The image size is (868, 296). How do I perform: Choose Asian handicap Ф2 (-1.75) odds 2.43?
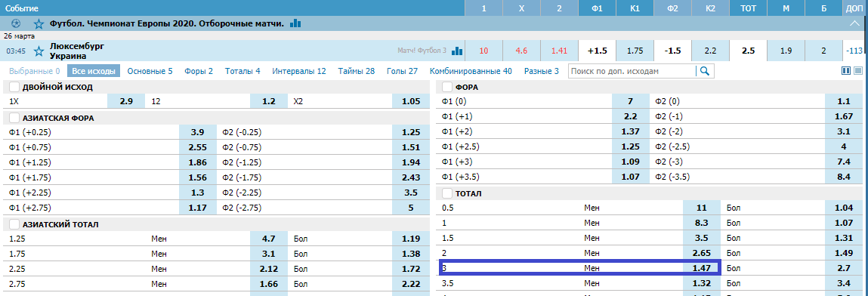[x=411, y=178]
